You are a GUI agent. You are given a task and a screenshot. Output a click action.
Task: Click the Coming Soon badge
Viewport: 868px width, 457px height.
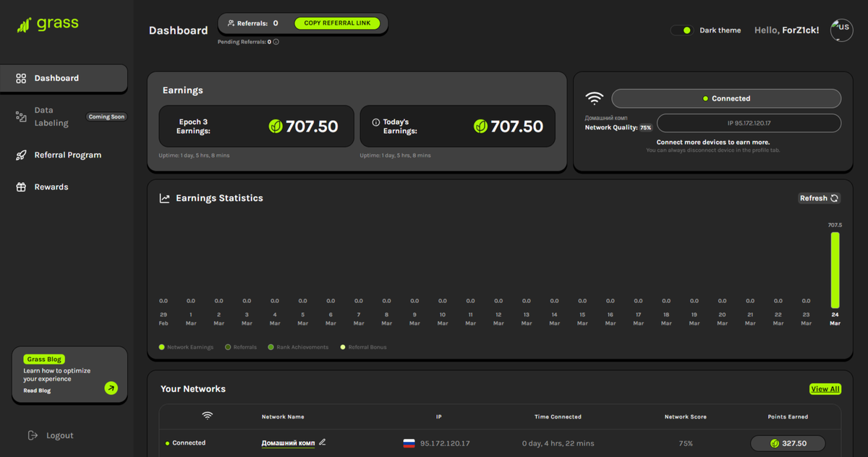106,116
